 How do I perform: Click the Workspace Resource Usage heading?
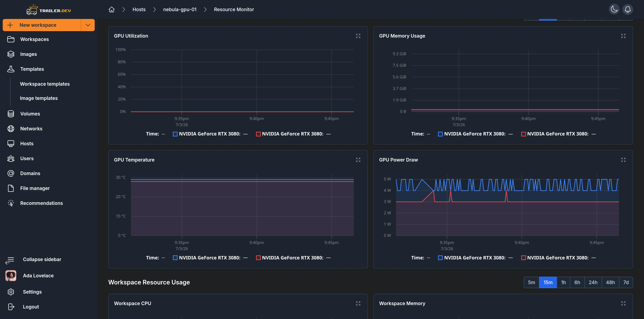click(x=149, y=282)
